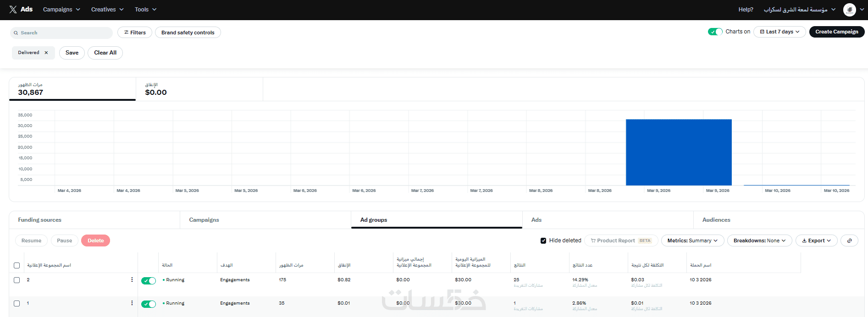
Task: Click the blue impressions bar in chart
Action: (679, 152)
